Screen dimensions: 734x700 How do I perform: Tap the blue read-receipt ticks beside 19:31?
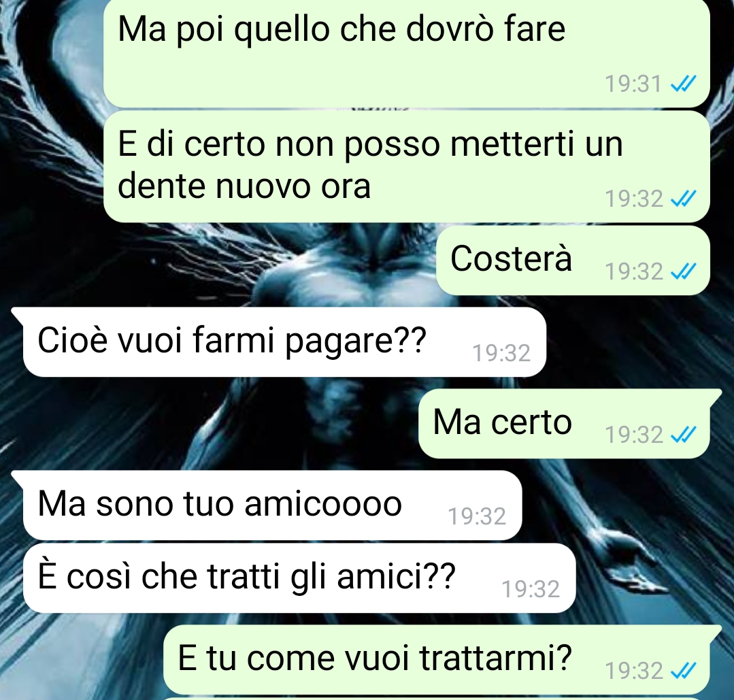click(683, 84)
